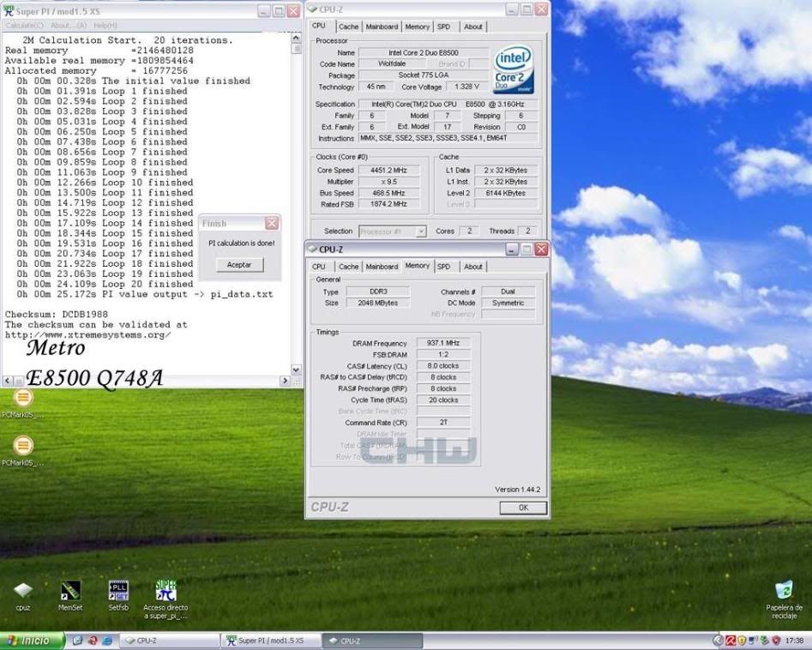Click the red shield security alert tray icon
812x650 pixels.
coord(776,641)
